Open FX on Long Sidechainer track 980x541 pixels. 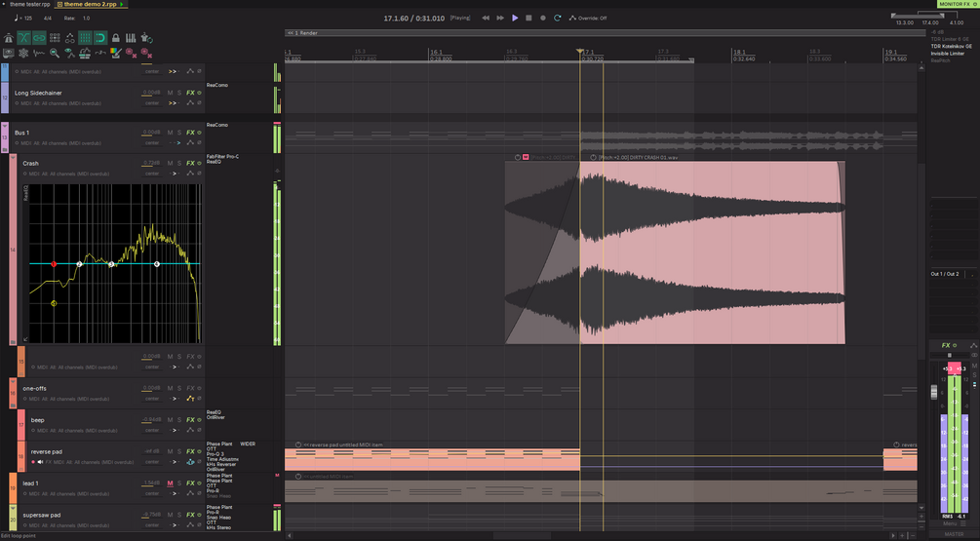click(x=190, y=93)
